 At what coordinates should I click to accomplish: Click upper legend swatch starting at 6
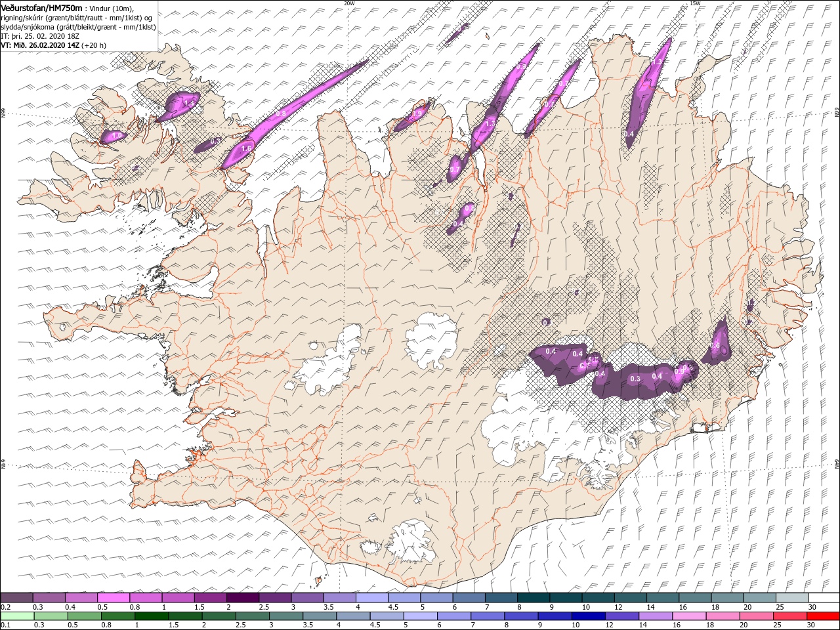[x=468, y=598]
